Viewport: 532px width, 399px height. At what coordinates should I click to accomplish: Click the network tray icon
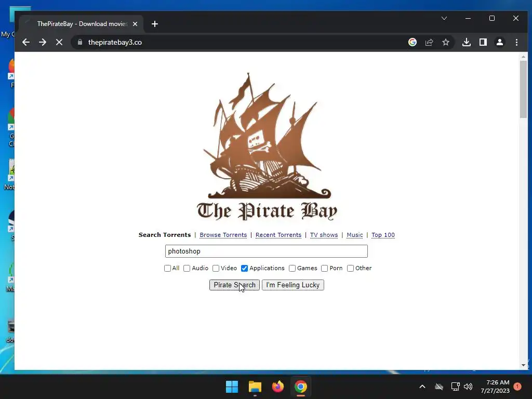click(x=455, y=387)
